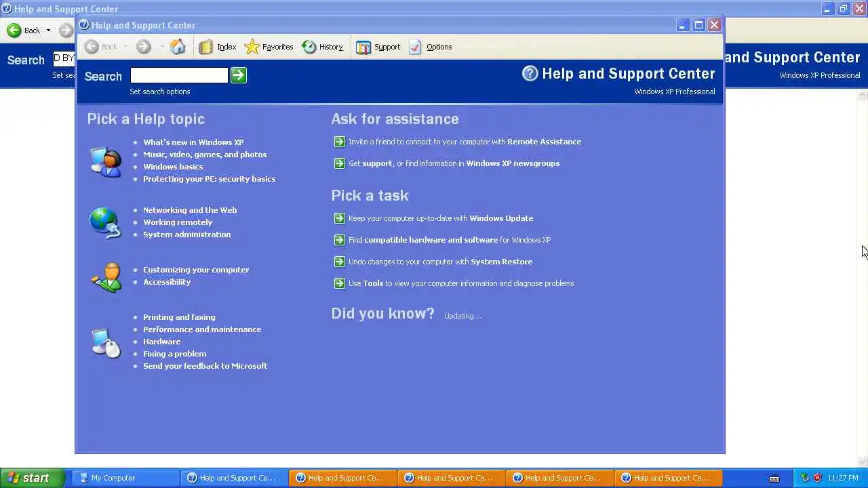Click the person icon beside Customizing topics
Viewport: 868px width, 488px height.
click(x=106, y=277)
